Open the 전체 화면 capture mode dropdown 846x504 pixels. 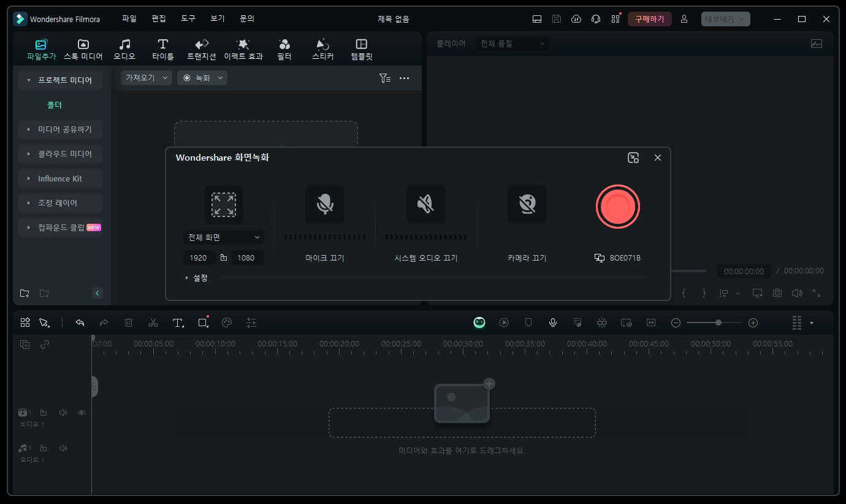[x=224, y=237]
